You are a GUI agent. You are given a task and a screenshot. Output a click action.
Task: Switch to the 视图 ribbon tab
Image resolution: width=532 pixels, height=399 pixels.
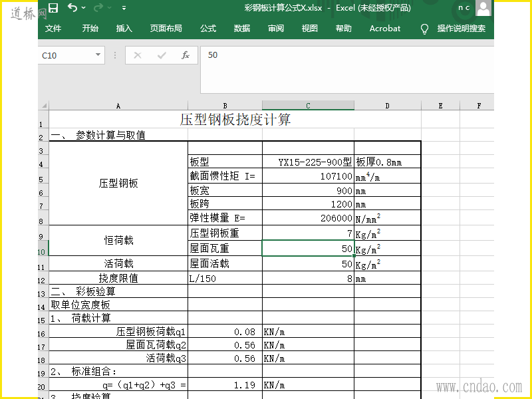coord(310,29)
